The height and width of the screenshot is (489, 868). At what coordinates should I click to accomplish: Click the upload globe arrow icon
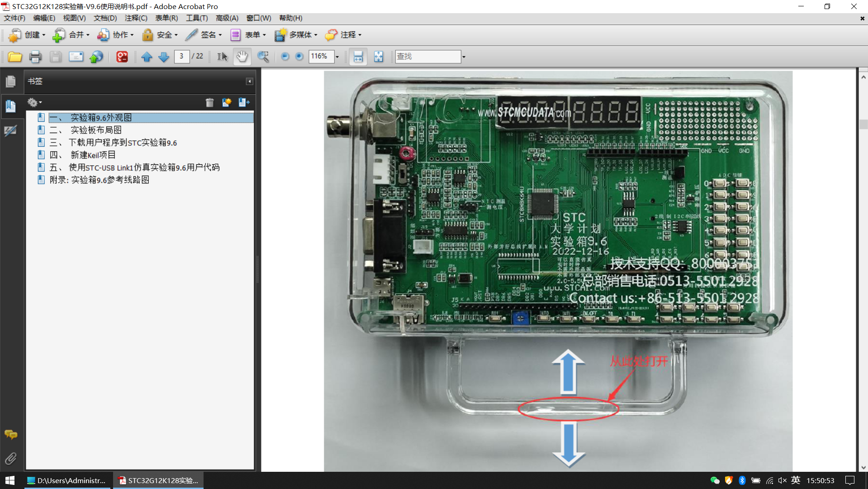point(96,57)
